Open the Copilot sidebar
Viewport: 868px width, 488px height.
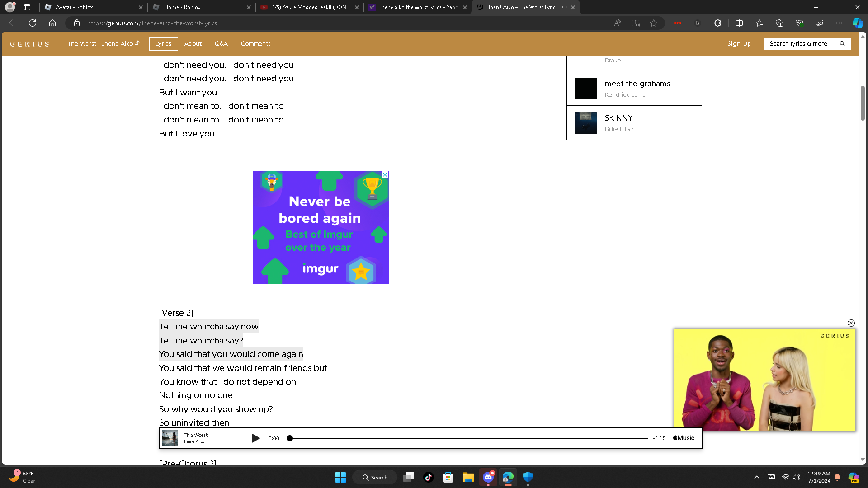(858, 23)
